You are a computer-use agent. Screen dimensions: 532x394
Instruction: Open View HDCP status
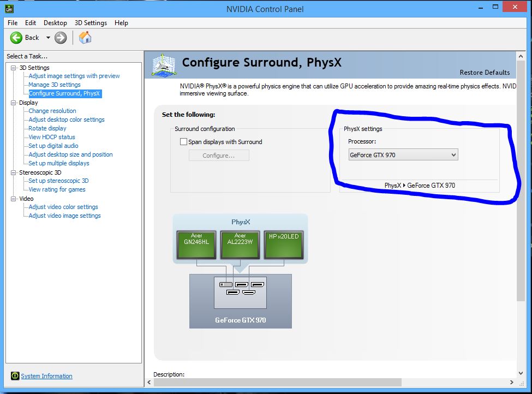coord(52,137)
